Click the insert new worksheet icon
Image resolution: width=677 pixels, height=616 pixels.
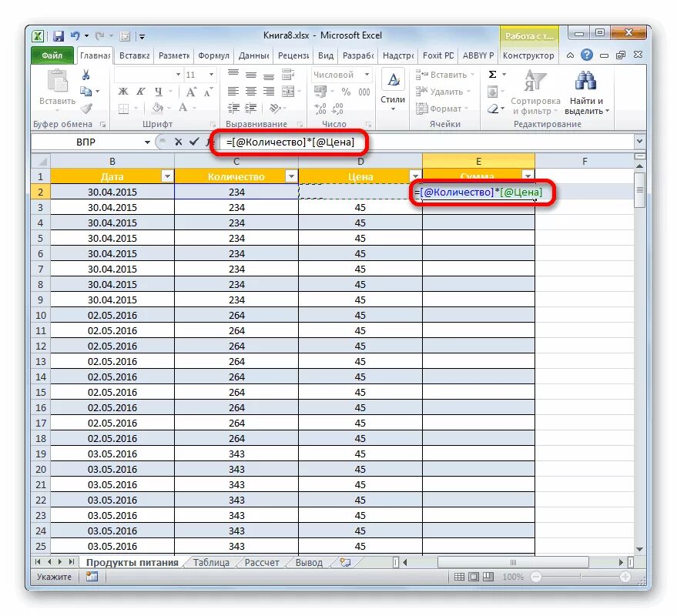[345, 562]
